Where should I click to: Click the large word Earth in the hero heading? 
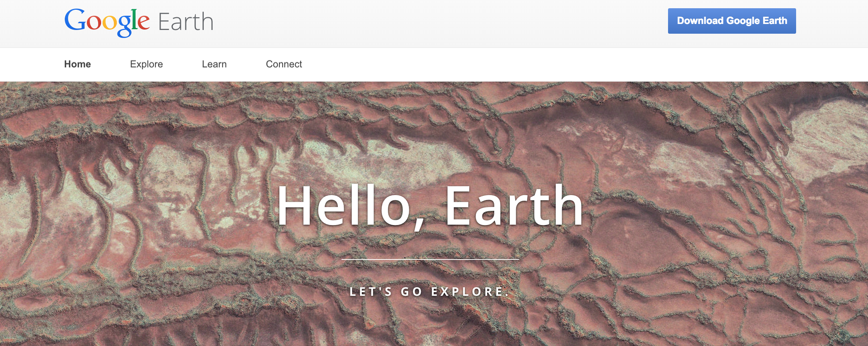point(514,206)
